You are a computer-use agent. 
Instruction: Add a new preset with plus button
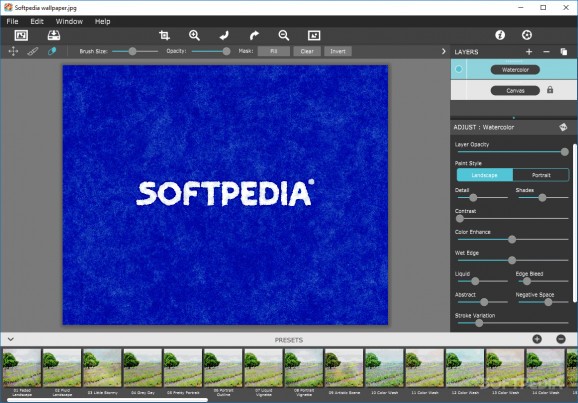click(537, 339)
